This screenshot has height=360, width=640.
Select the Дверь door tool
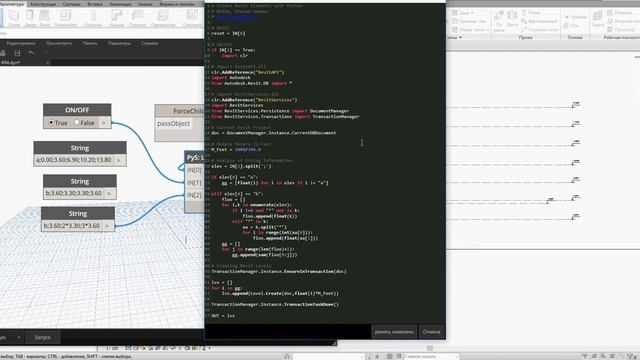(x=30, y=18)
